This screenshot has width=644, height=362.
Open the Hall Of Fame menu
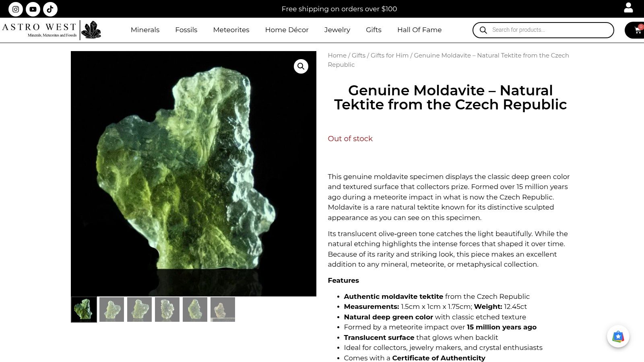coord(419,30)
